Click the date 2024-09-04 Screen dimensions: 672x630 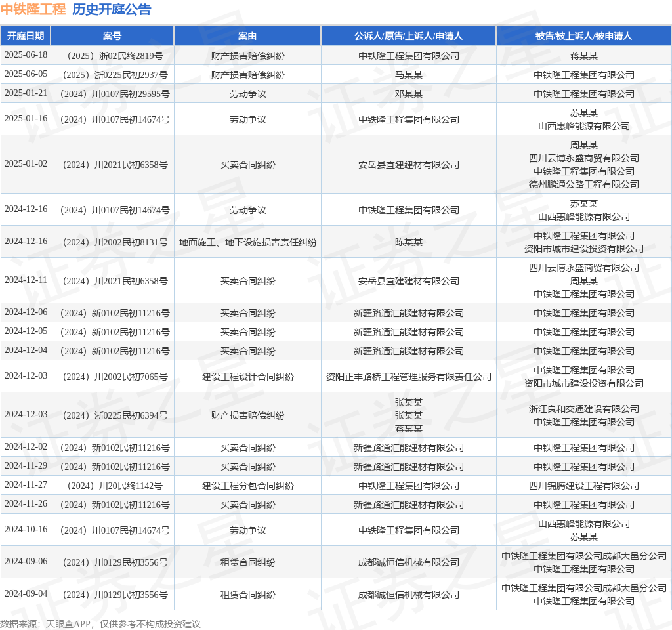[x=26, y=593]
